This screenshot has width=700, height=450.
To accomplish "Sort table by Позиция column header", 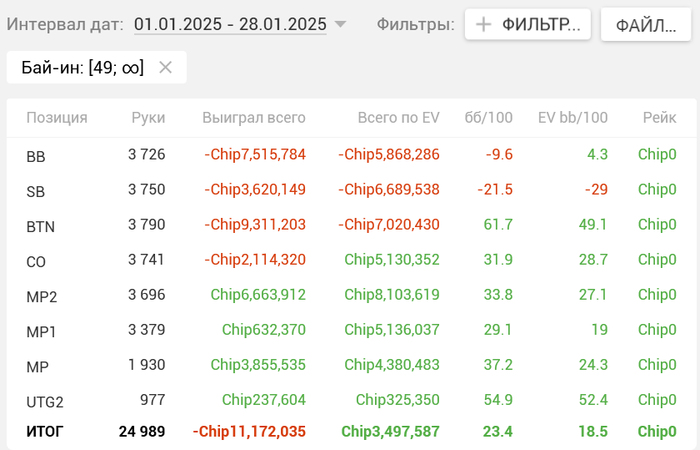I will pos(57,118).
